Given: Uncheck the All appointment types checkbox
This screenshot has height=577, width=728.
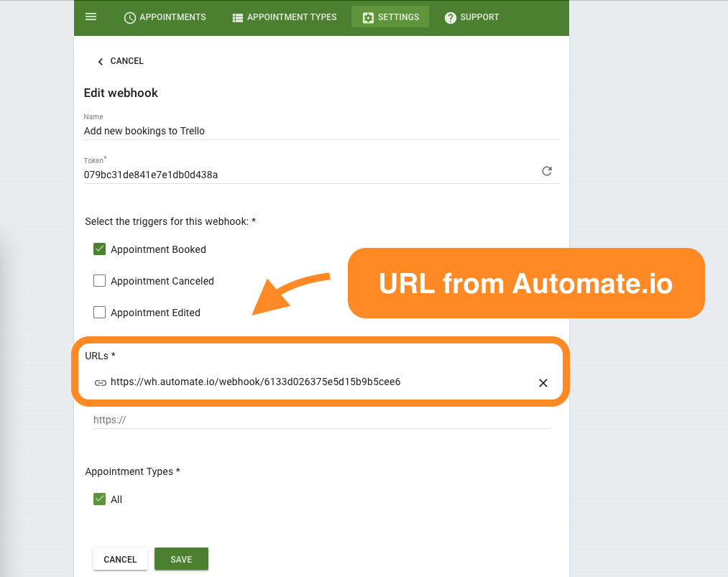Looking at the screenshot, I should tap(99, 499).
